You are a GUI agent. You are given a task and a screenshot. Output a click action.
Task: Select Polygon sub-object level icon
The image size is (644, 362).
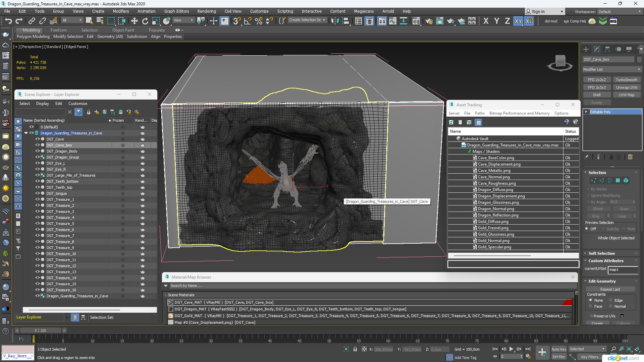[x=618, y=180]
